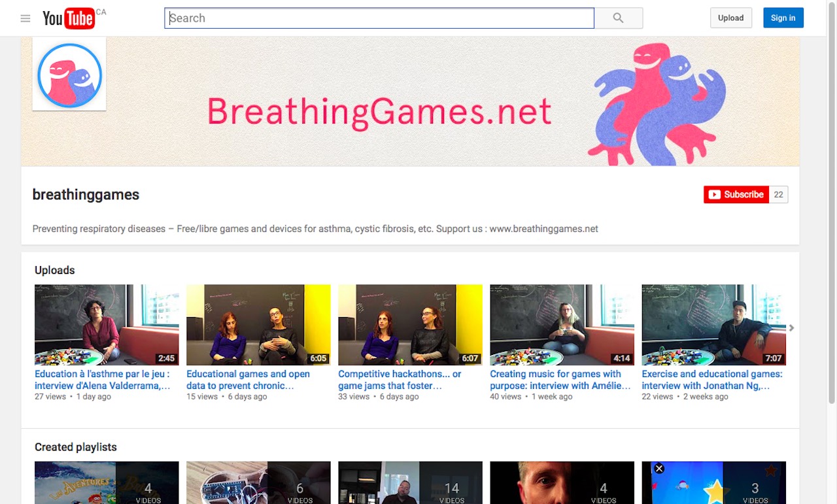Screen dimensions: 837x504
Task: Open the Created playlists heading
Action: (x=76, y=447)
